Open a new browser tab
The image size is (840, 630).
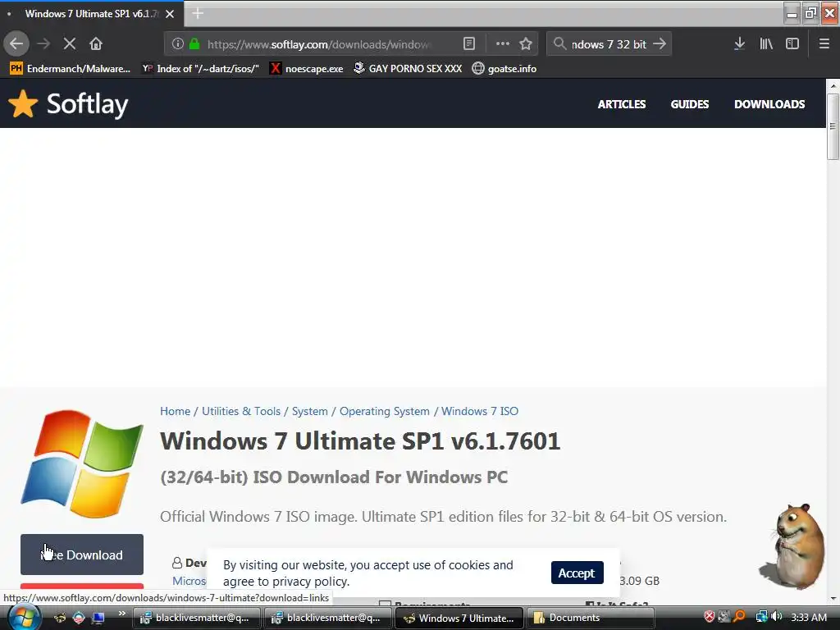pos(198,13)
